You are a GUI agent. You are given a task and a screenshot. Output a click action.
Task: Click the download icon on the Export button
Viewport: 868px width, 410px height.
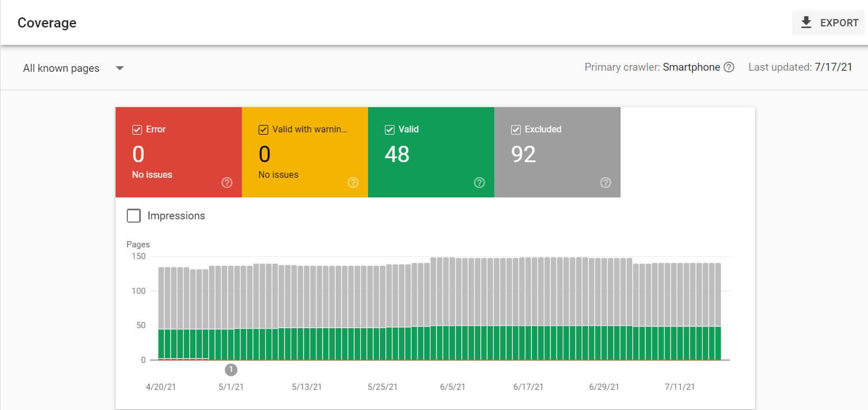click(806, 22)
